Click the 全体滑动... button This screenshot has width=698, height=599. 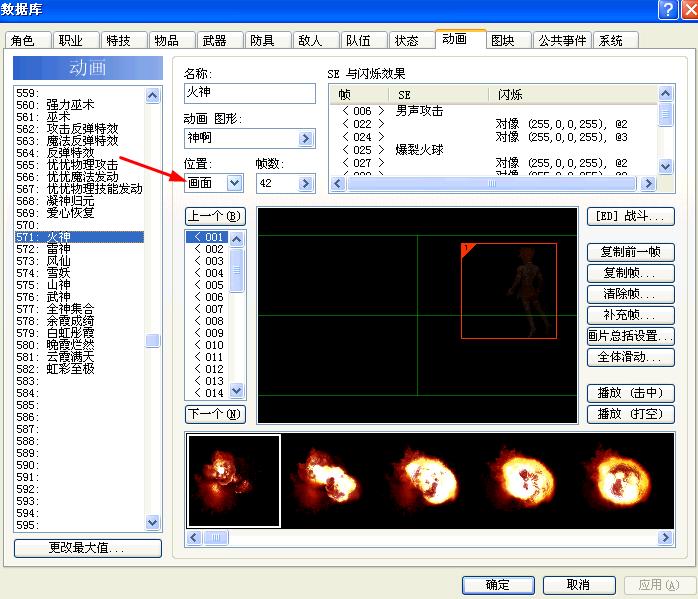pos(631,357)
